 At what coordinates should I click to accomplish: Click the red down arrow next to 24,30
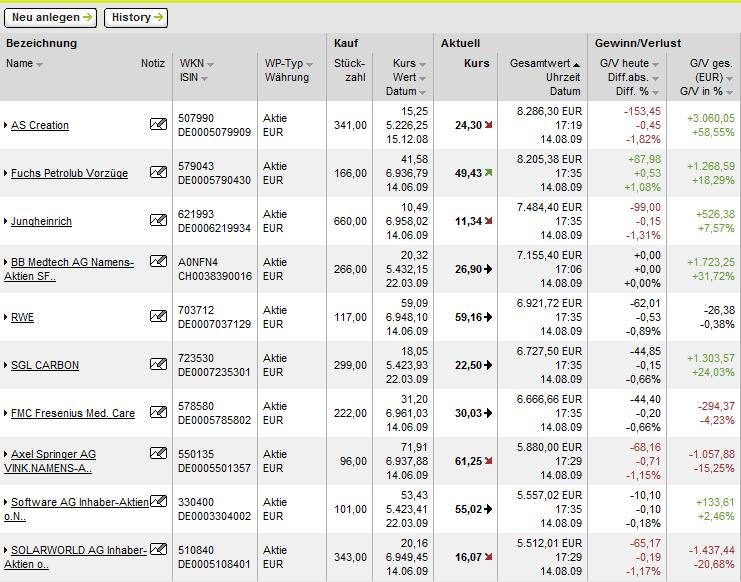(x=489, y=125)
